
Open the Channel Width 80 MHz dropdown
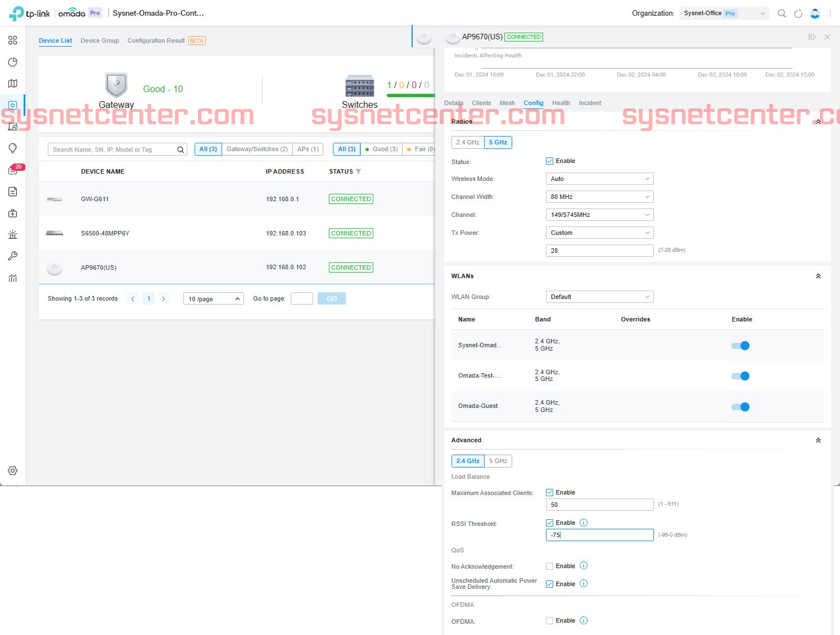[x=599, y=197]
